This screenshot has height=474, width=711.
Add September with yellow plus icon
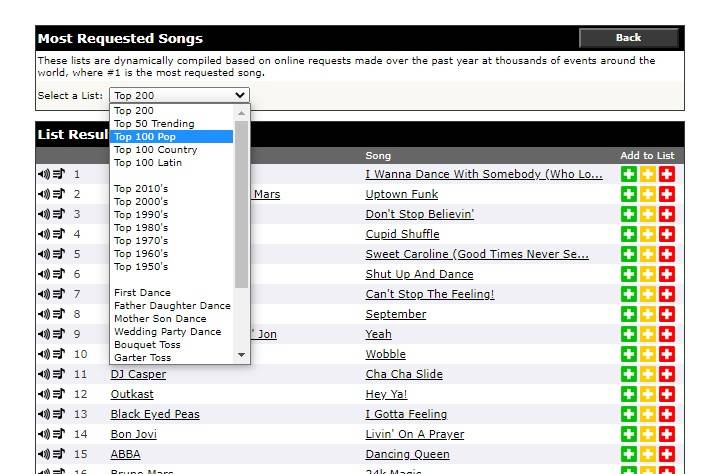click(x=648, y=314)
